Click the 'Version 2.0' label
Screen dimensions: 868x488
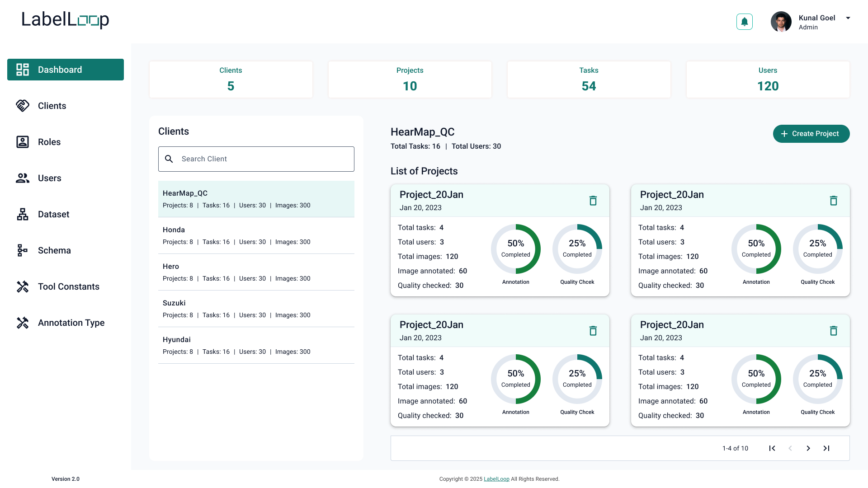click(66, 479)
